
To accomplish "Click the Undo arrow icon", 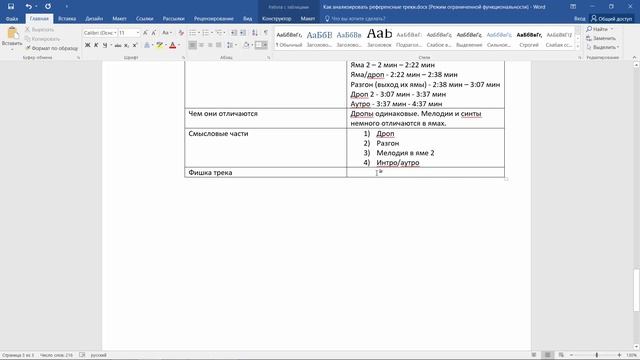I will click(x=28, y=7).
